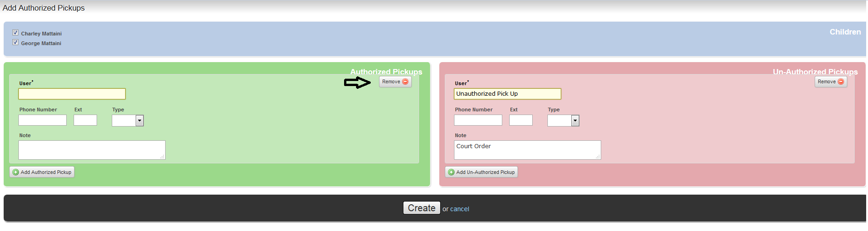
Task: Uncheck the George Mattaini checkbox
Action: [16, 42]
